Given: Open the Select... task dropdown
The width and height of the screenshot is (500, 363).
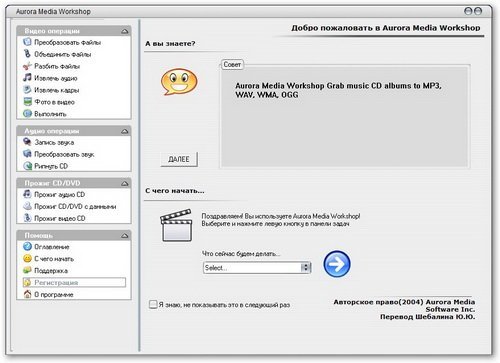Looking at the screenshot, I should [x=257, y=268].
